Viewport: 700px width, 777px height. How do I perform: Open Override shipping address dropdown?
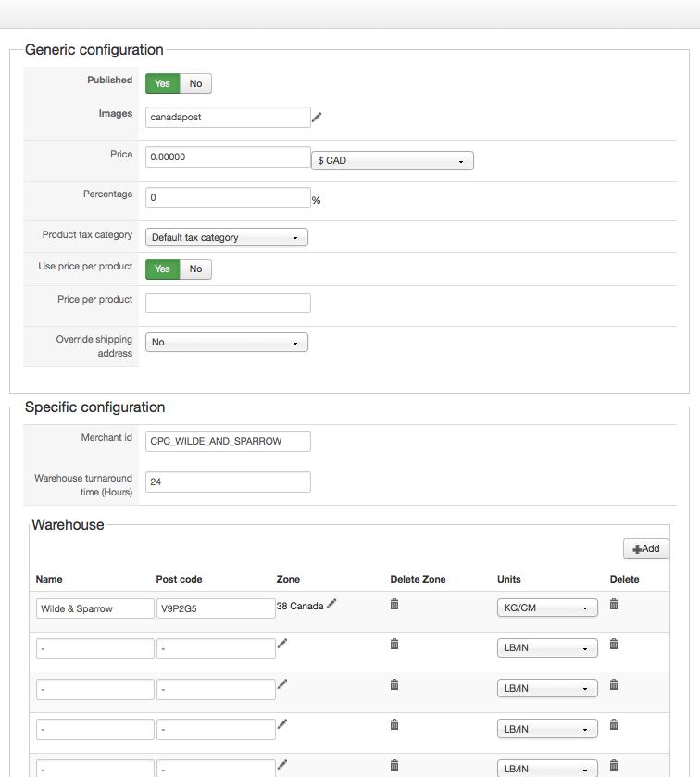(x=227, y=342)
